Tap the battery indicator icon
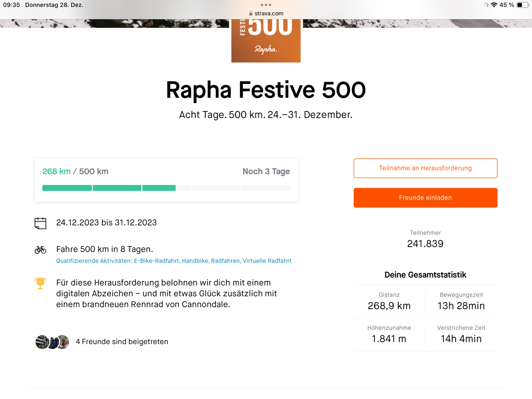The image size is (532, 399). [522, 5]
